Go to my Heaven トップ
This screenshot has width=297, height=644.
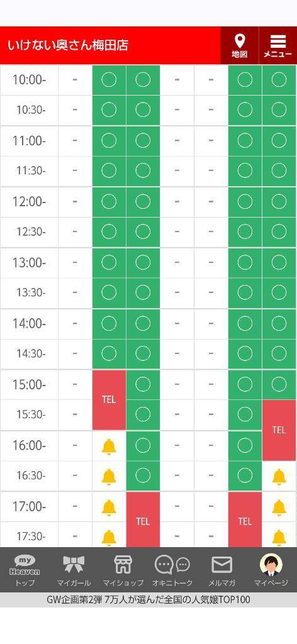pyautogui.click(x=25, y=570)
